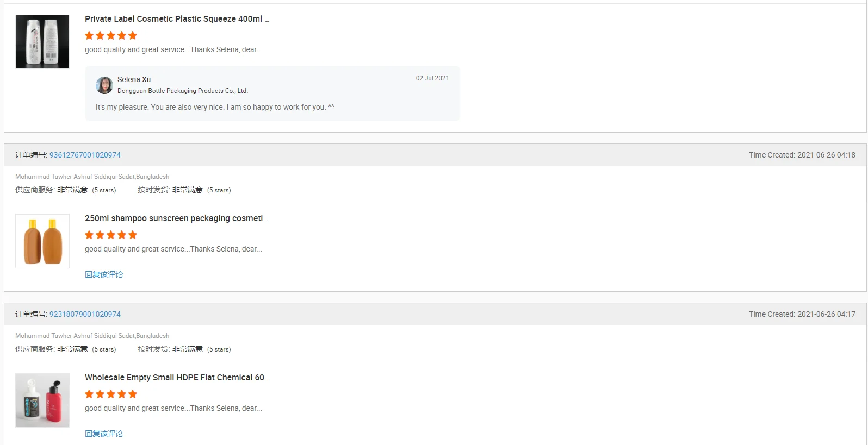
Task: Click the 02 Jul 2021 reply date
Action: click(x=432, y=78)
